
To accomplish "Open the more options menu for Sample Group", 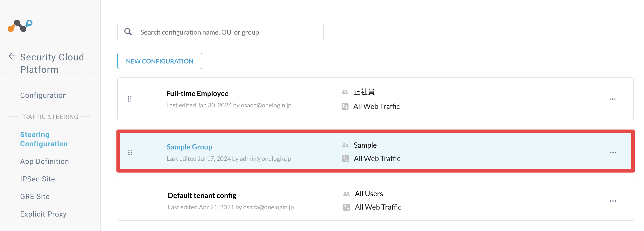I will click(x=613, y=153).
